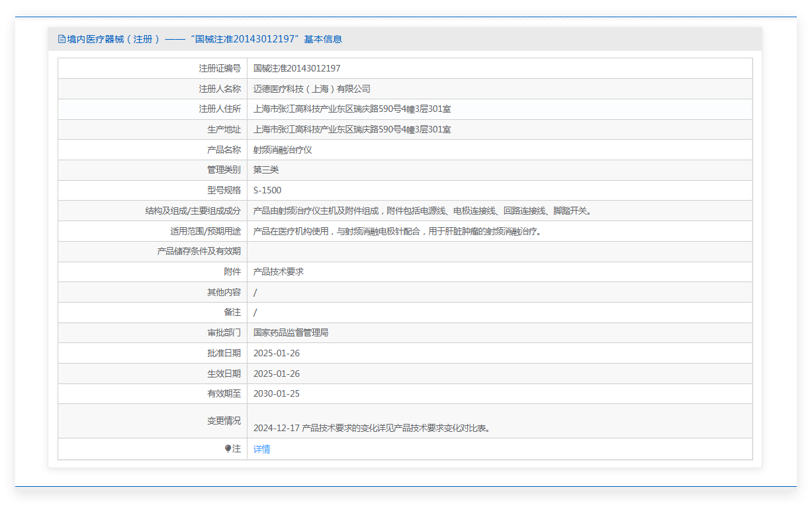Click the structure composition description text
This screenshot has height=506, width=812.
[x=422, y=211]
